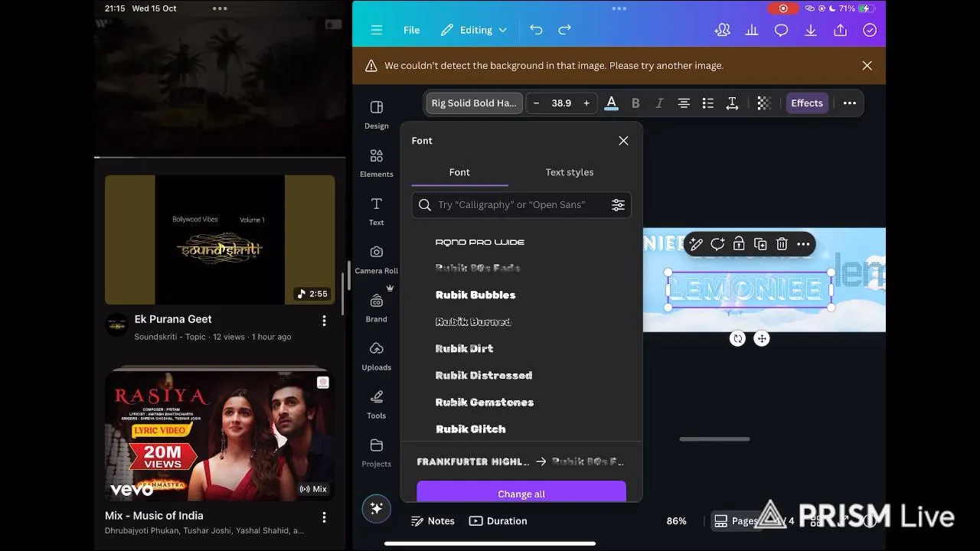This screenshot has width=980, height=551.
Task: Open the Elements sidebar panel
Action: pos(376,163)
